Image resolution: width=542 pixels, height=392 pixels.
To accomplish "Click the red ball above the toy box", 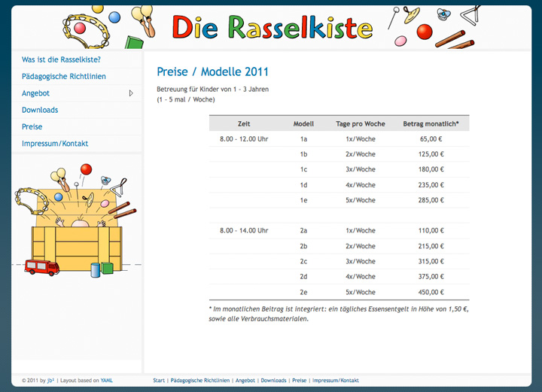I will pos(86,169).
